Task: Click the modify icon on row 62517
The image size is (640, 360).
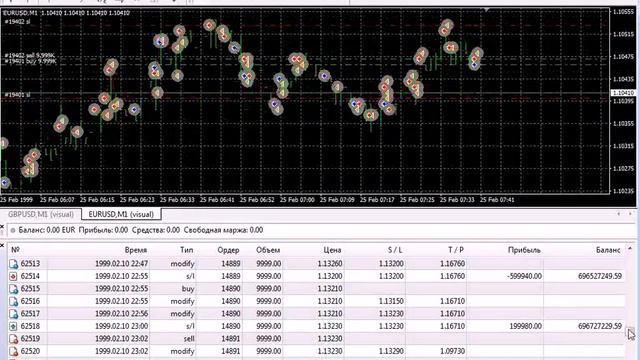Action: click(x=13, y=314)
